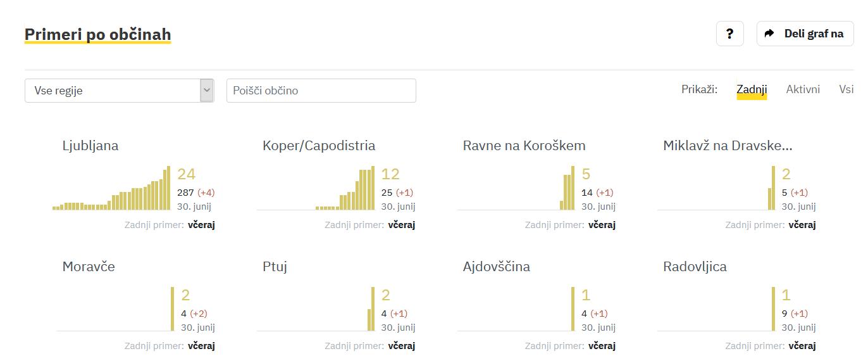Click the Ravne na Koroškem chart
The height and width of the screenshot is (363, 868).
567,190
